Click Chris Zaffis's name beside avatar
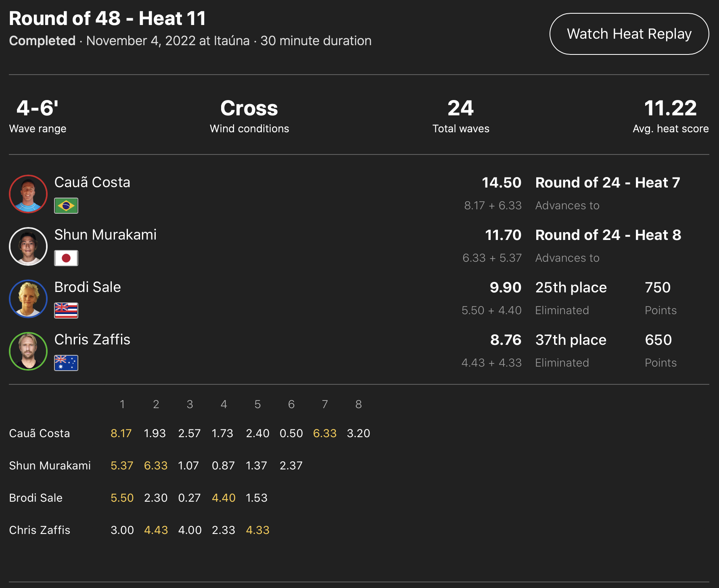 point(92,340)
